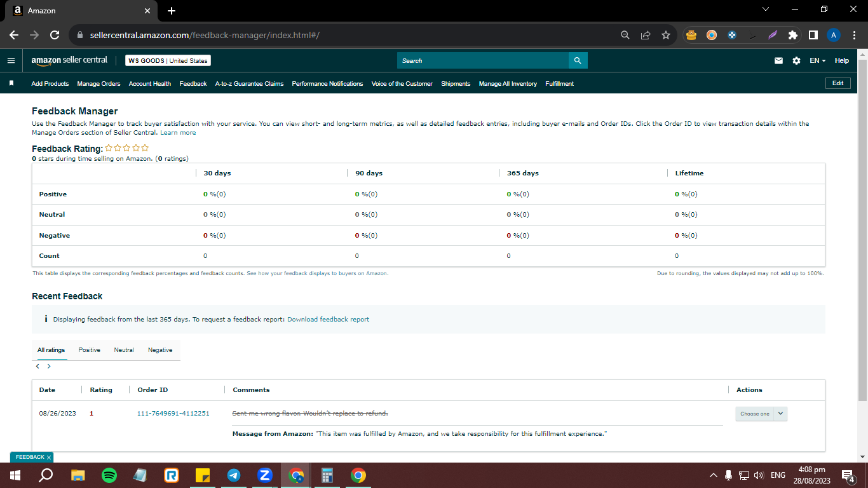Viewport: 868px width, 488px height.
Task: Click the Help link in header
Action: click(x=842, y=61)
